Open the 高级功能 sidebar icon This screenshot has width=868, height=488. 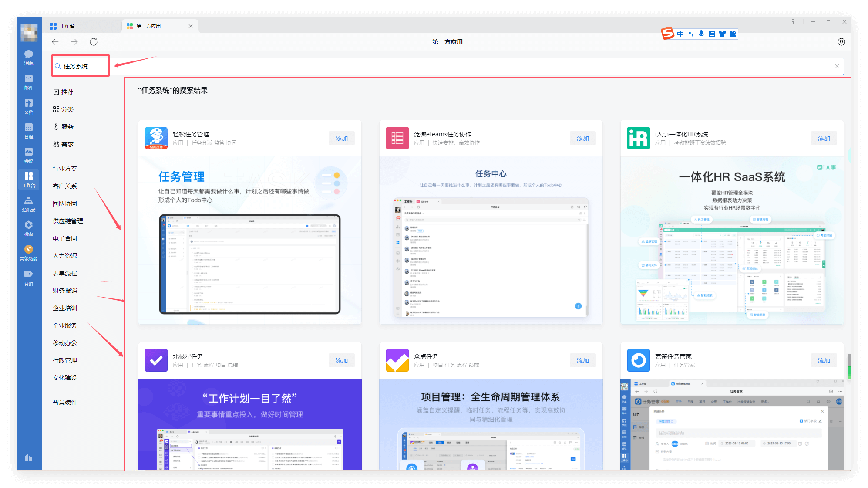click(x=29, y=252)
